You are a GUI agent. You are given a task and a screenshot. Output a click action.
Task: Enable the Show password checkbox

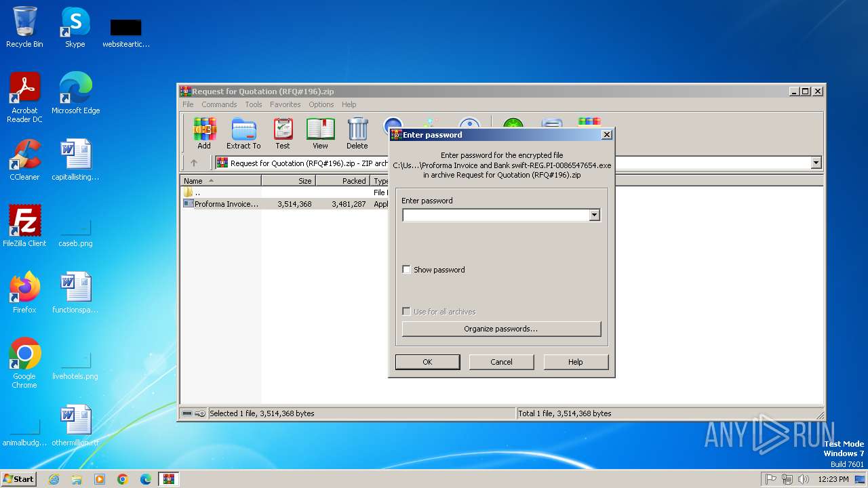(407, 270)
